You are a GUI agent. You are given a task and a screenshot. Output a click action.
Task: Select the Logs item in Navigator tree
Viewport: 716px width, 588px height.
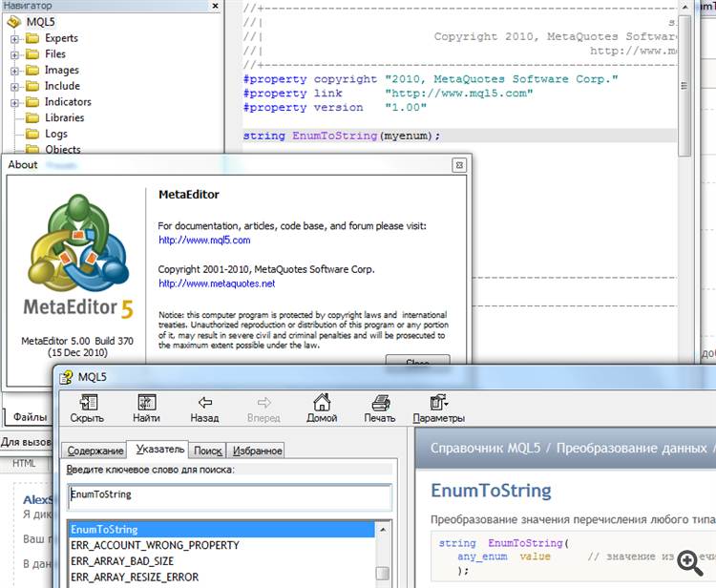point(56,134)
